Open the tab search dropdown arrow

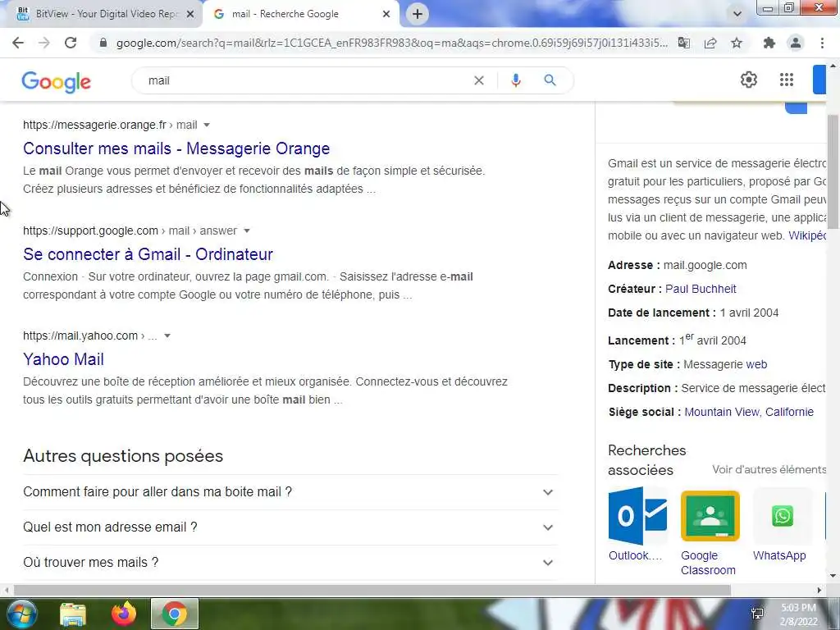(x=737, y=14)
